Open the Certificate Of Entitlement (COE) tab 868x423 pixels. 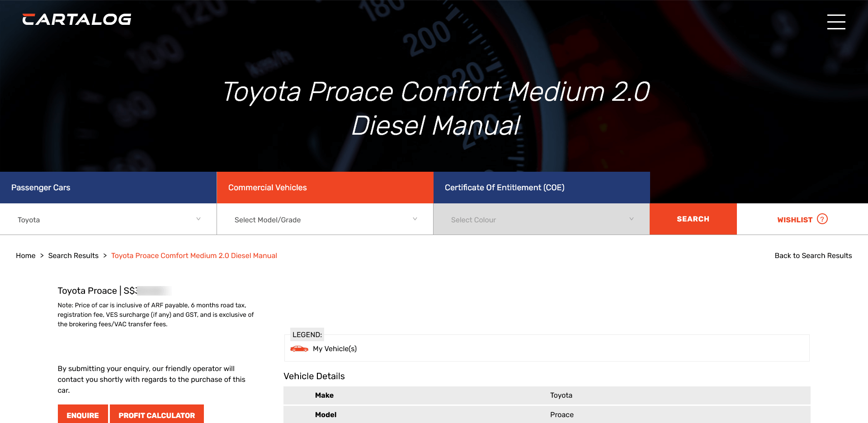pyautogui.click(x=541, y=188)
